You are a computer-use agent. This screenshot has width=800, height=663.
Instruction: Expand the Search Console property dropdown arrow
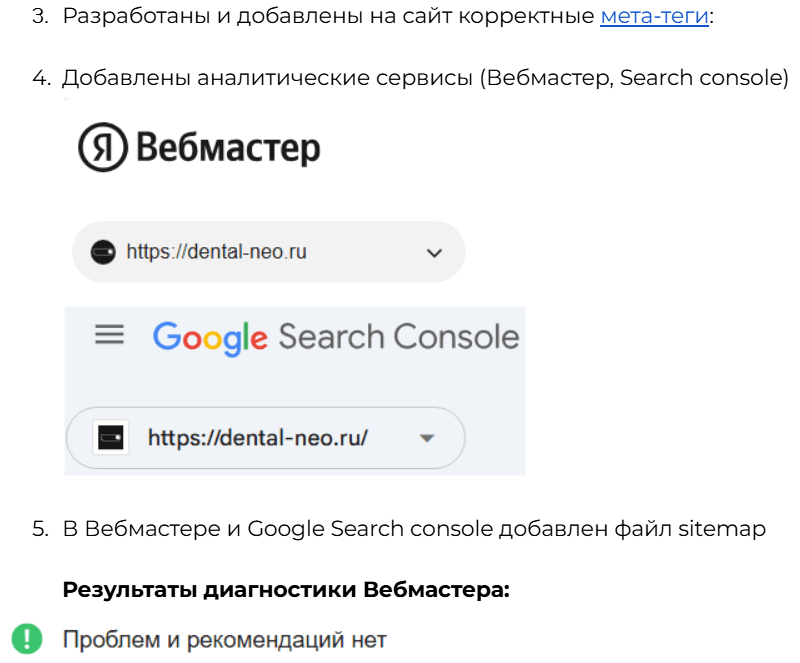(x=427, y=438)
